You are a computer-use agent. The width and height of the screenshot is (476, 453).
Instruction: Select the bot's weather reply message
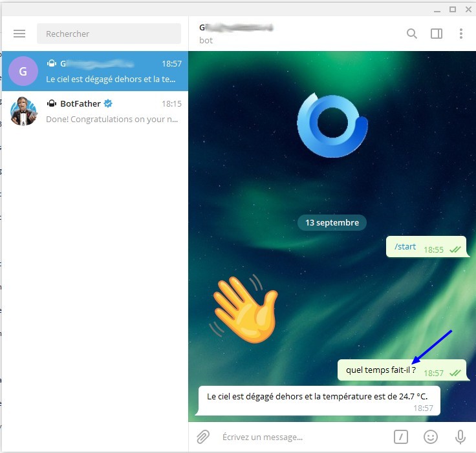(319, 401)
